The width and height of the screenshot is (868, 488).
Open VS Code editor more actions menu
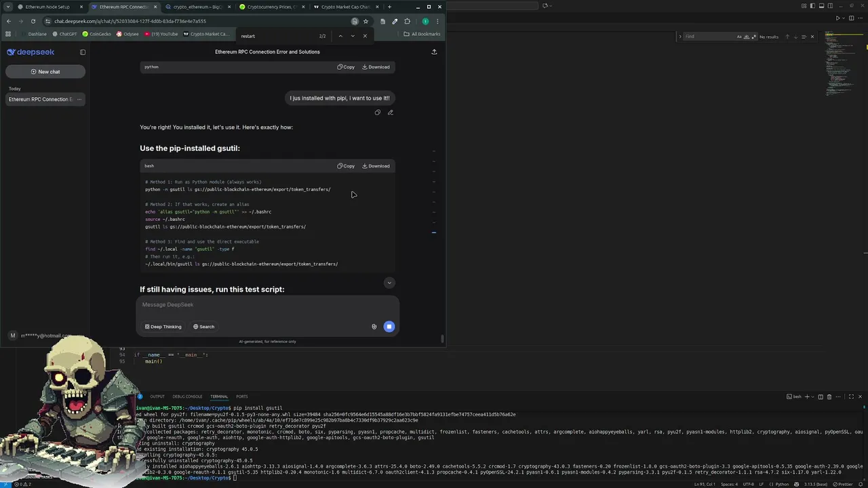click(x=861, y=18)
